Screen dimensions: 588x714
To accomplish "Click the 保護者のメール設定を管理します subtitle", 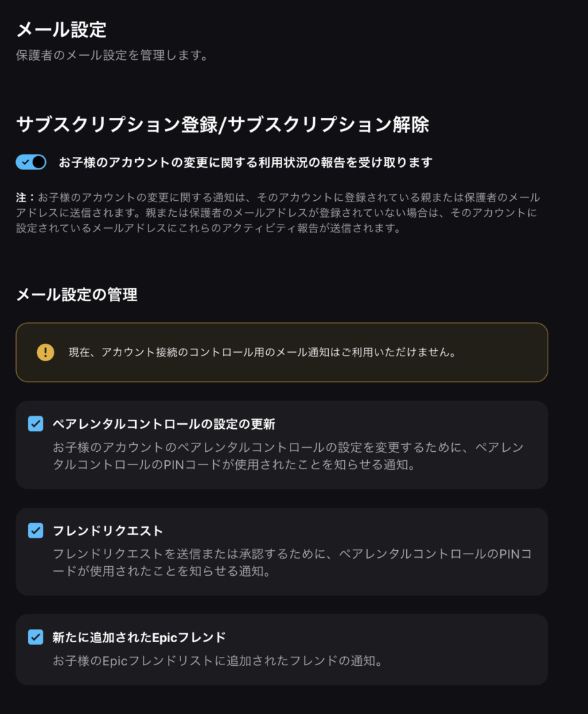I will [x=111, y=55].
